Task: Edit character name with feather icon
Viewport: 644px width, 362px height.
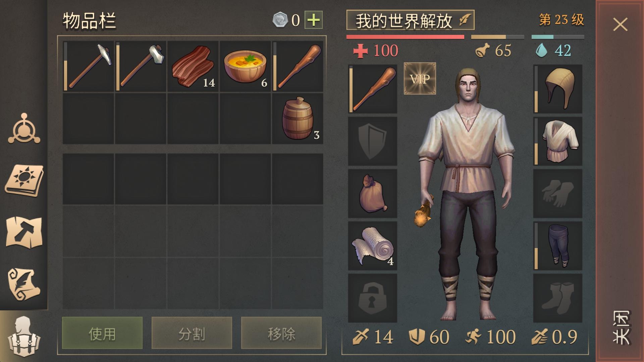Action: click(x=465, y=20)
